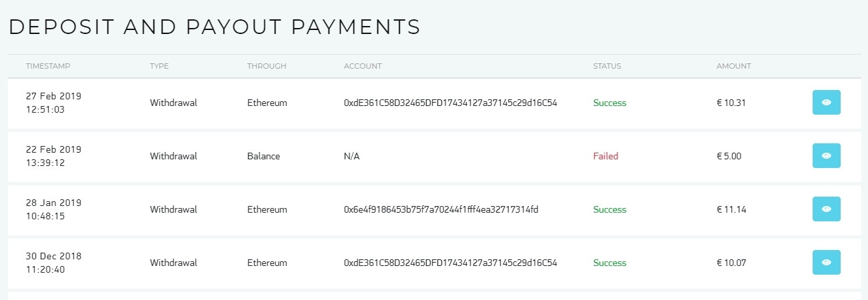
Task: View the 30 Dec 2018 withdrawal details
Action: coord(826,263)
